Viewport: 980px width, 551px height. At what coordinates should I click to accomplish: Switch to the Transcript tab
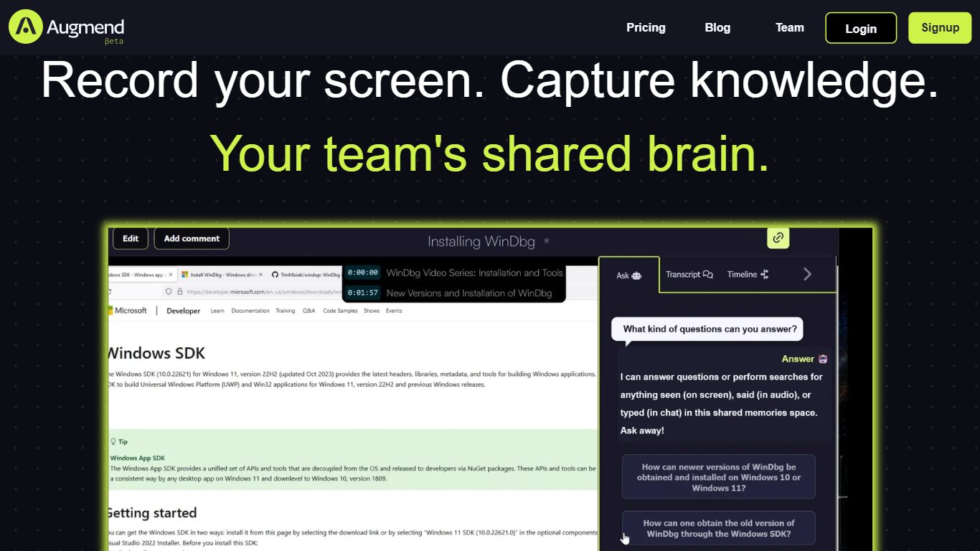tap(689, 274)
